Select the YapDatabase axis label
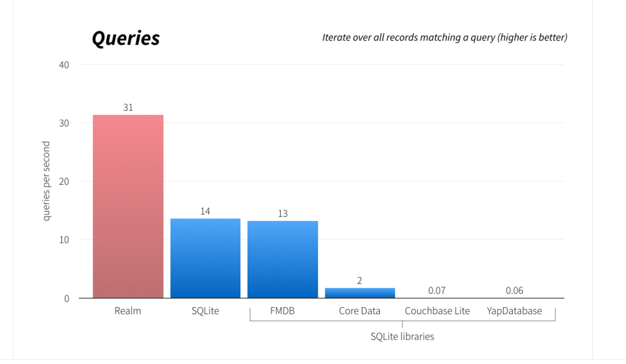 click(514, 311)
